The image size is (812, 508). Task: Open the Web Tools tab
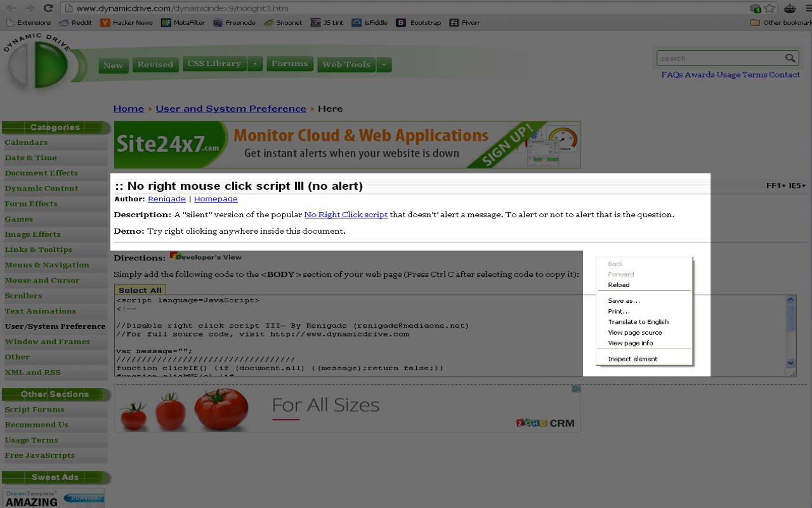pyautogui.click(x=346, y=65)
